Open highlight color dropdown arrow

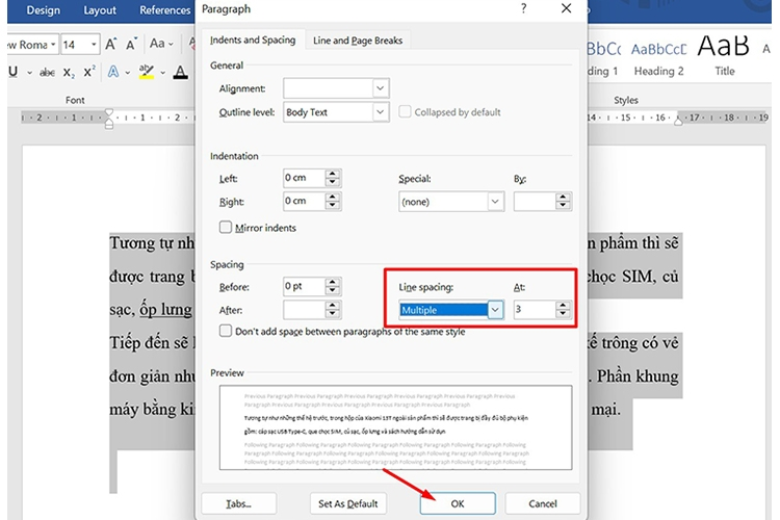[x=162, y=73]
